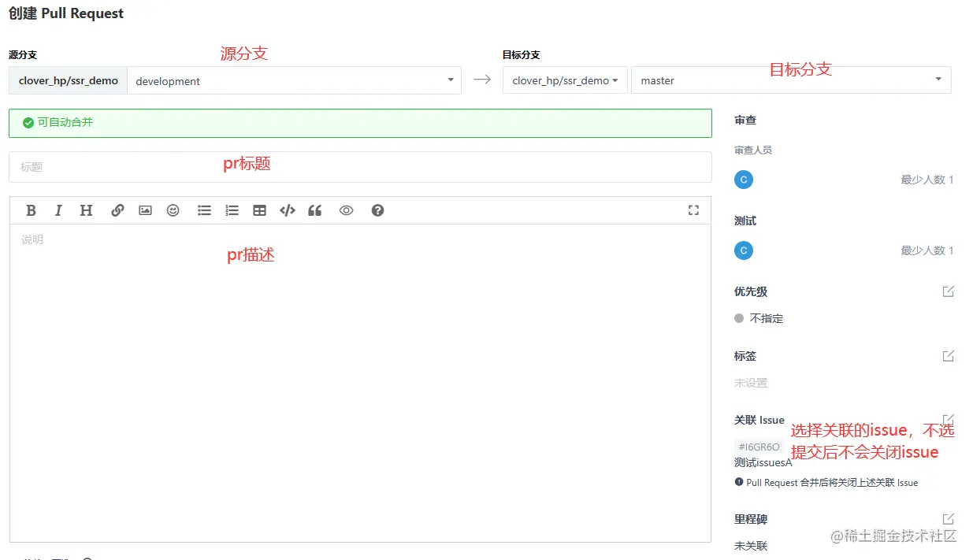Open the master target branch dropdown
Image resolution: width=973 pixels, height=560 pixels.
[x=791, y=80]
